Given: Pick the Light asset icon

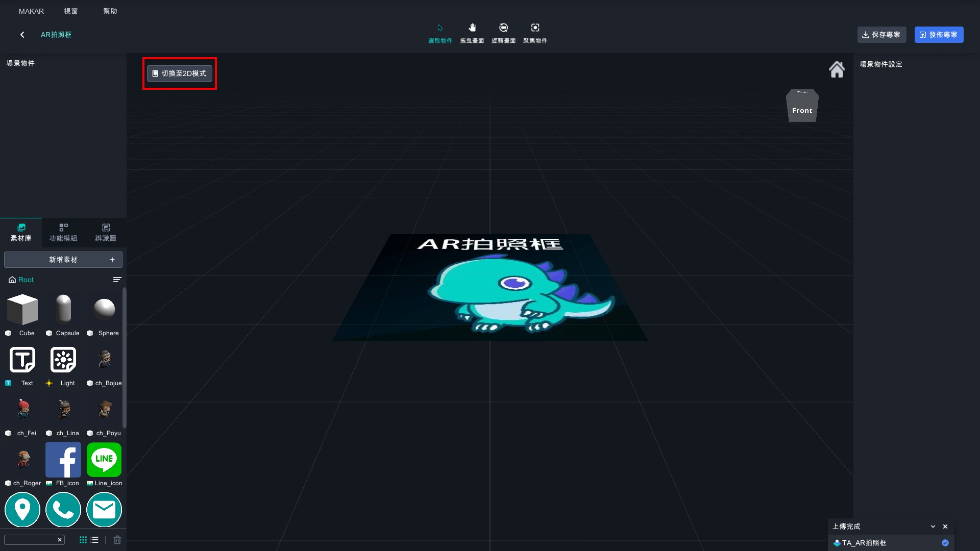Looking at the screenshot, I should [63, 360].
